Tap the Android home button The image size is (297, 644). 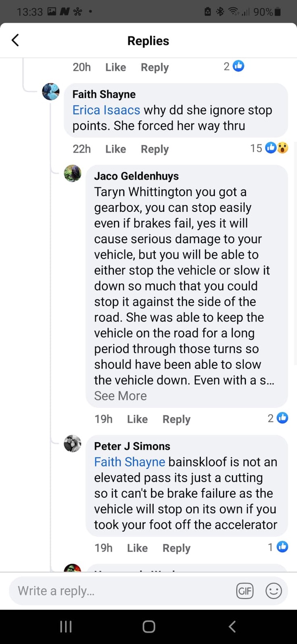[148, 627]
